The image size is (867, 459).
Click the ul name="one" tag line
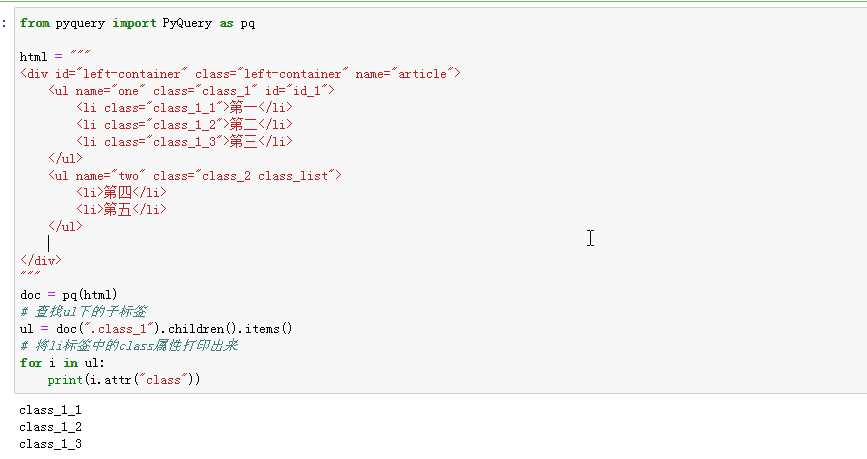(x=191, y=91)
